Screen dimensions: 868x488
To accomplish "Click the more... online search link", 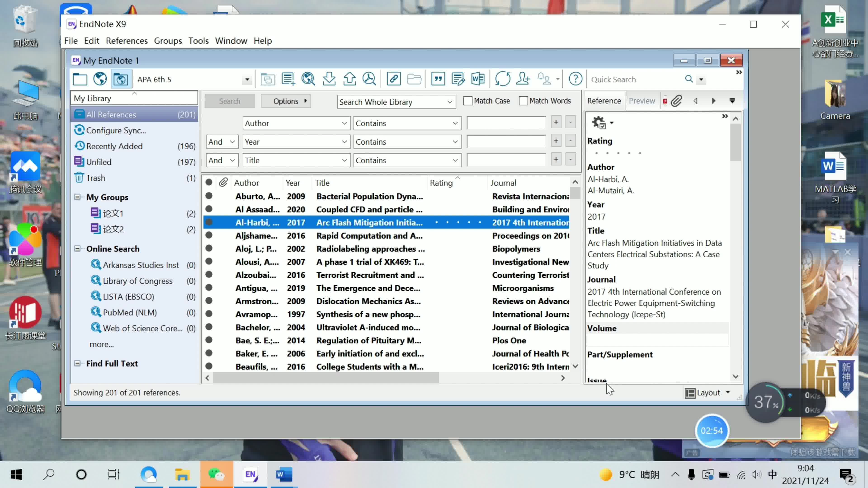I will tap(101, 344).
